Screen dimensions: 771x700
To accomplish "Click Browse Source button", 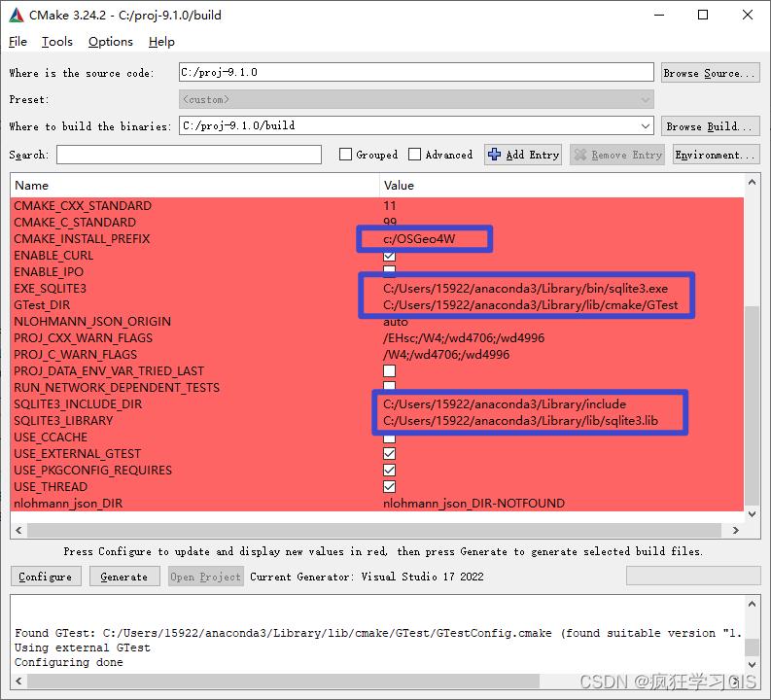I will click(710, 73).
